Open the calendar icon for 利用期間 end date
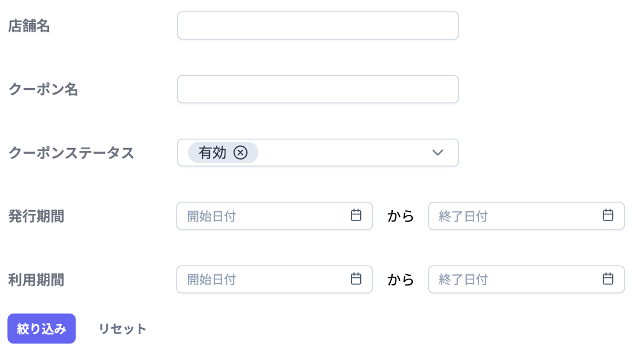 (608, 279)
